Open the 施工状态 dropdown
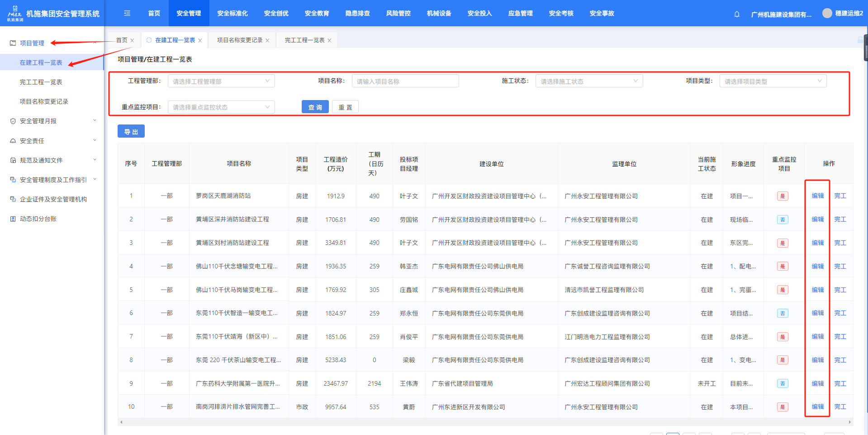Viewport: 868px width, 435px height. click(589, 81)
